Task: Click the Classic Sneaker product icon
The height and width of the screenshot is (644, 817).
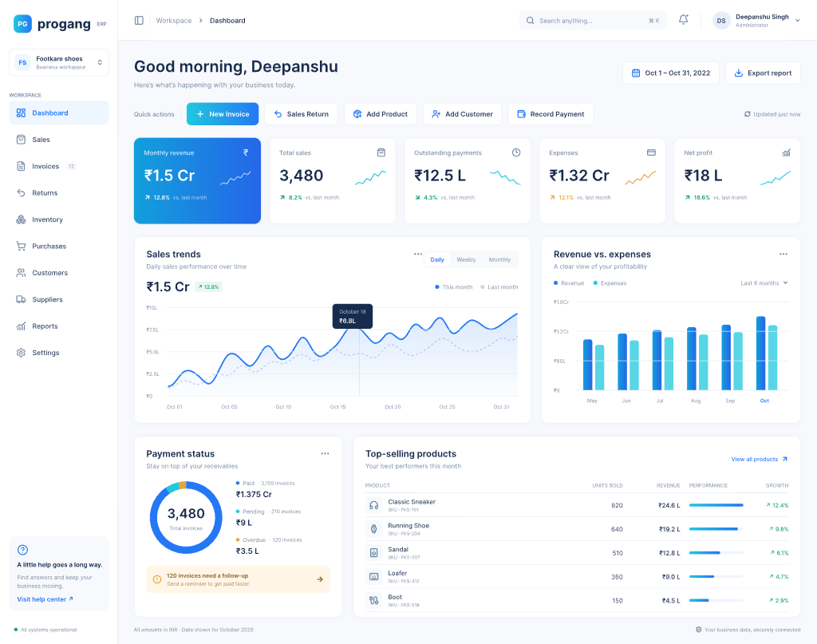Action: tap(373, 505)
